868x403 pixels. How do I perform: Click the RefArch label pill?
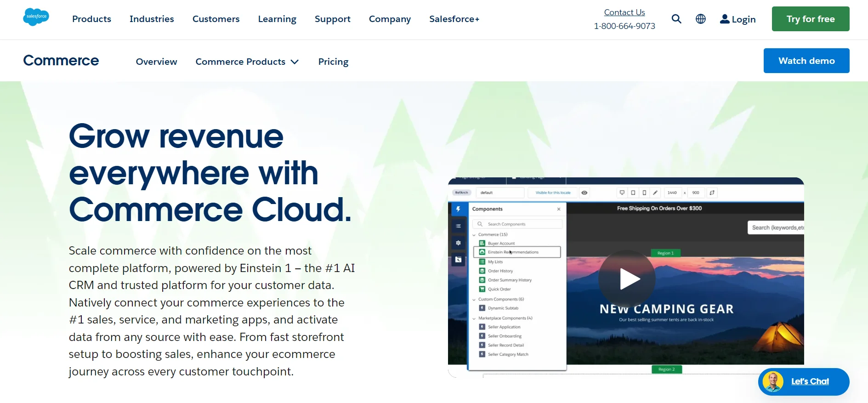462,193
